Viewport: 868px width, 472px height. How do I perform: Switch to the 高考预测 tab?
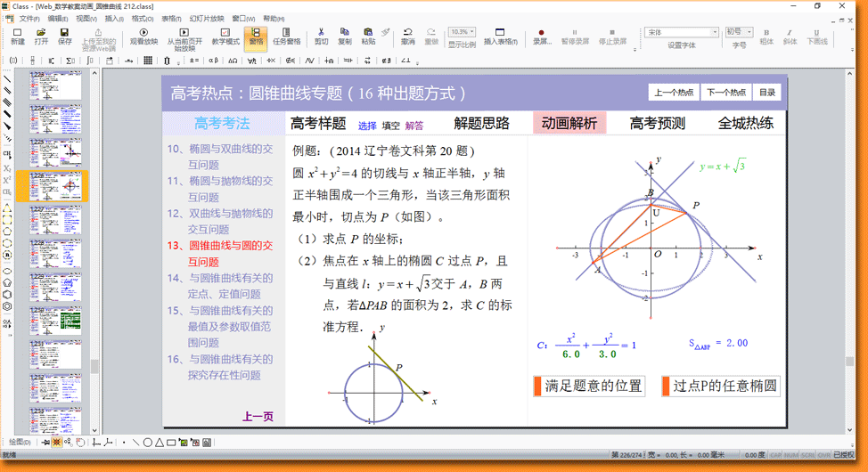(658, 123)
